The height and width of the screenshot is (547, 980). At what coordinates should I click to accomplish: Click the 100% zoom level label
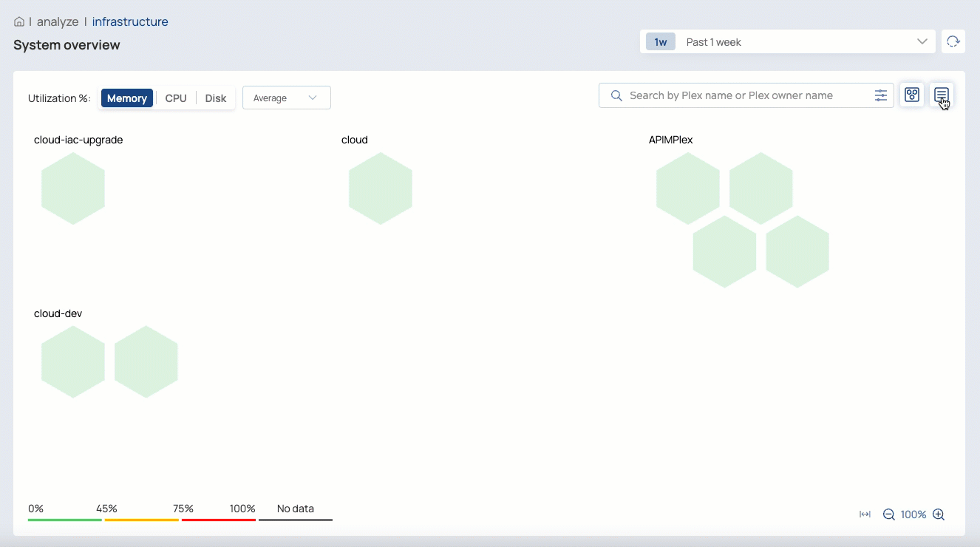[x=913, y=514]
